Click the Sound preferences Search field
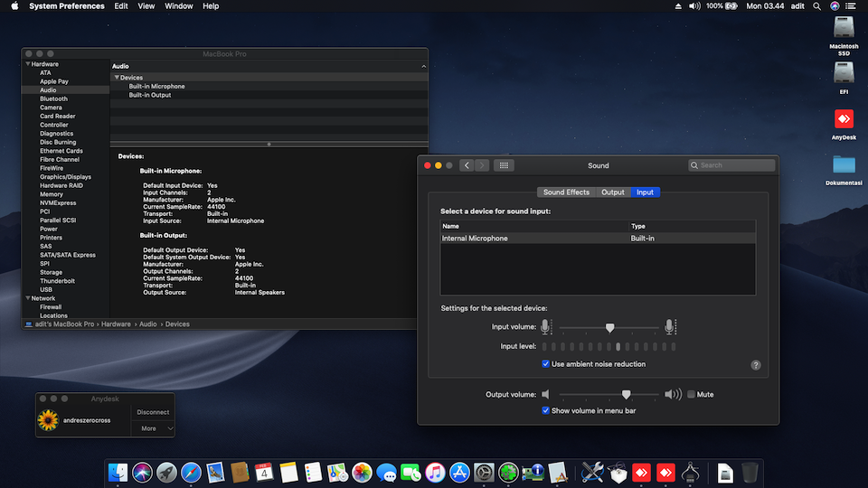The height and width of the screenshot is (488, 868). (731, 165)
